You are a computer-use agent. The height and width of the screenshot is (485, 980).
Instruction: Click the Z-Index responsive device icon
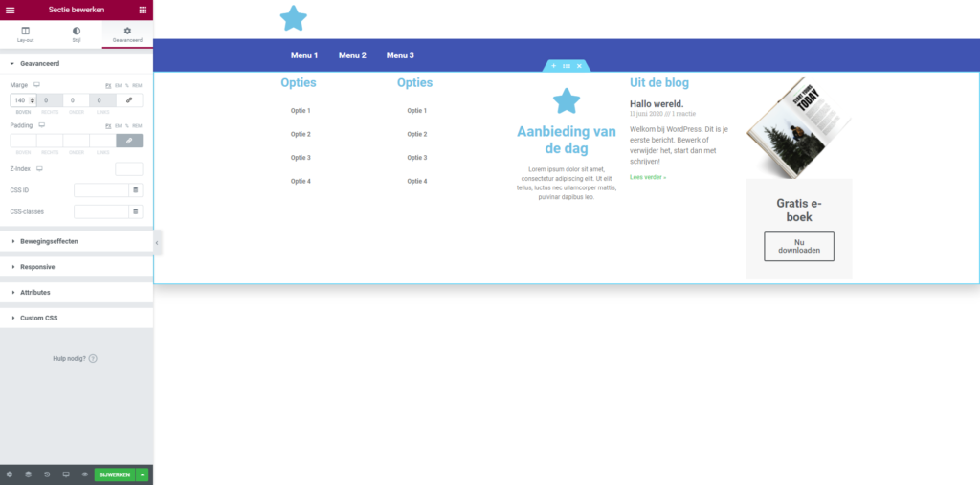[39, 168]
